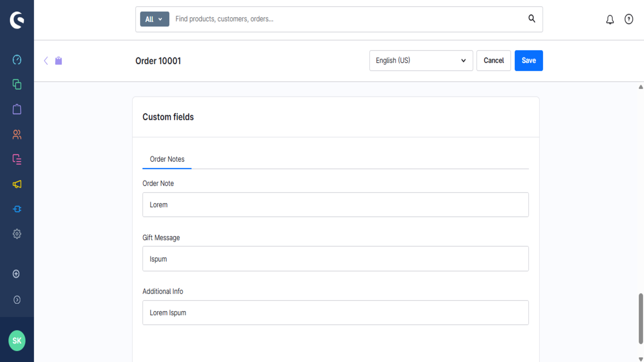This screenshot has width=644, height=362.
Task: Open the help question mark icon
Action: coord(629,19)
